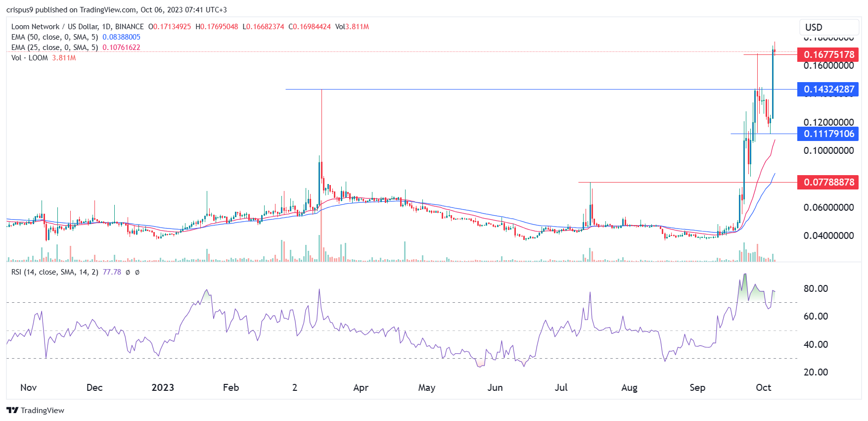Click the 0.16775178 current price label
This screenshot has width=868, height=421.
tap(828, 54)
